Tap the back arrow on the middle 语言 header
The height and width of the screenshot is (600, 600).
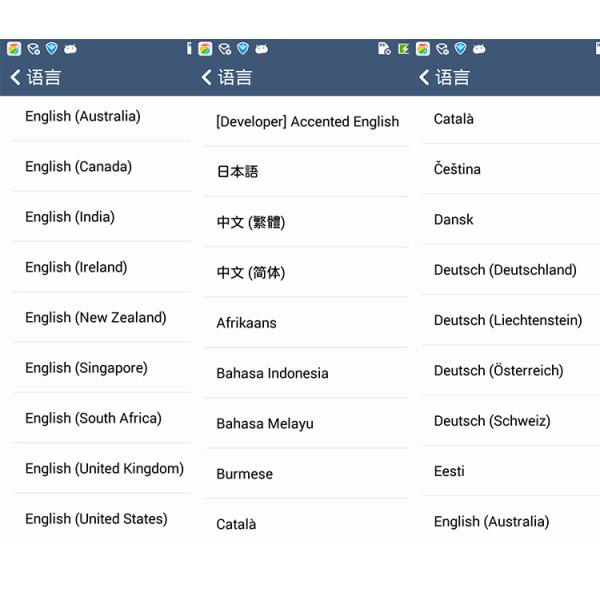point(207,78)
